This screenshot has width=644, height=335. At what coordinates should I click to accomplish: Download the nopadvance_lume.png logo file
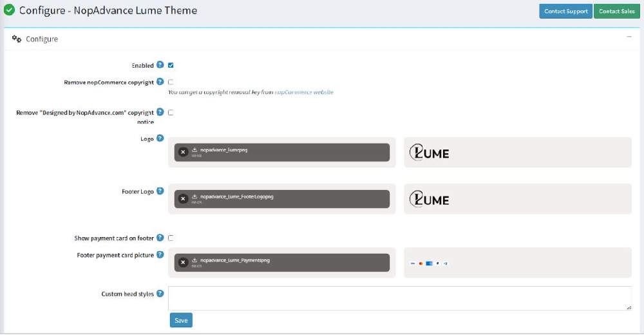click(x=194, y=149)
